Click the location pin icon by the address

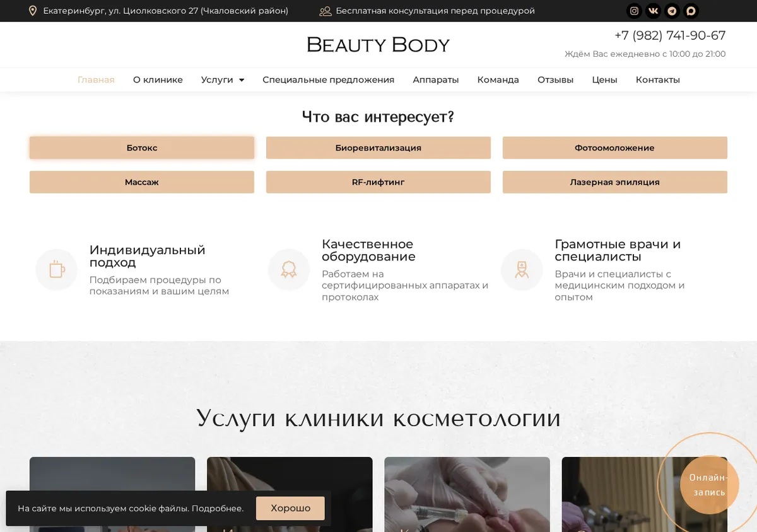point(33,11)
